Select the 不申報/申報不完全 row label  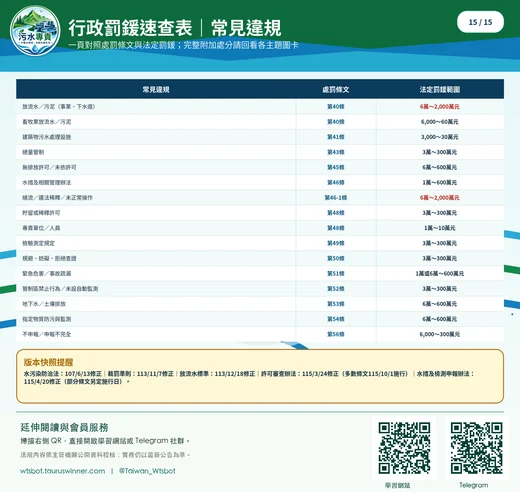click(47, 334)
